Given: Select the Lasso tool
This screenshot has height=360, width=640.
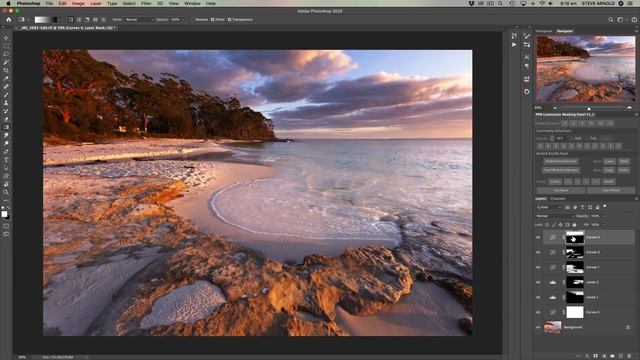Looking at the screenshot, I should click(6, 54).
